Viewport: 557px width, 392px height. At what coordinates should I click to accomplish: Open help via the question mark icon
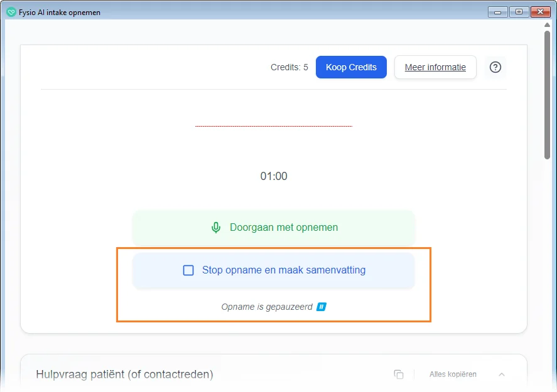point(495,67)
